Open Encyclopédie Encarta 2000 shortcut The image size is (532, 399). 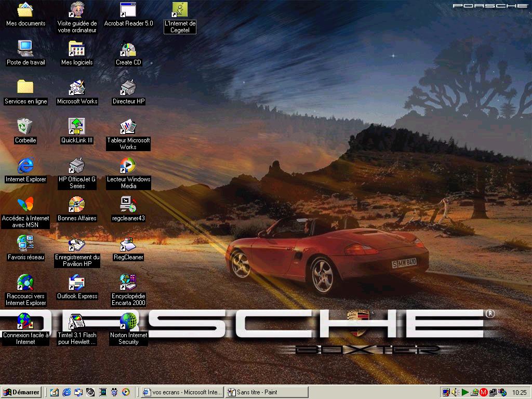point(128,283)
